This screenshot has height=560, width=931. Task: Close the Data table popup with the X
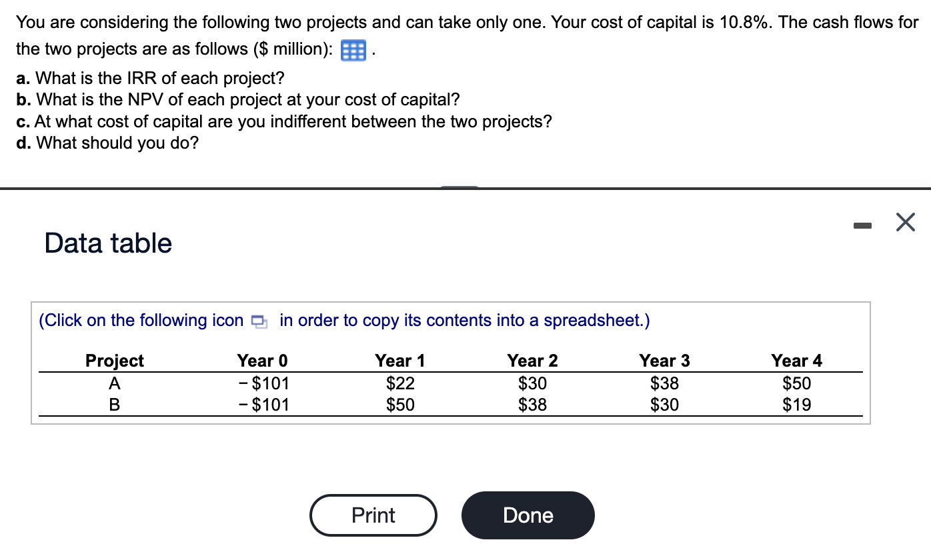click(x=905, y=223)
